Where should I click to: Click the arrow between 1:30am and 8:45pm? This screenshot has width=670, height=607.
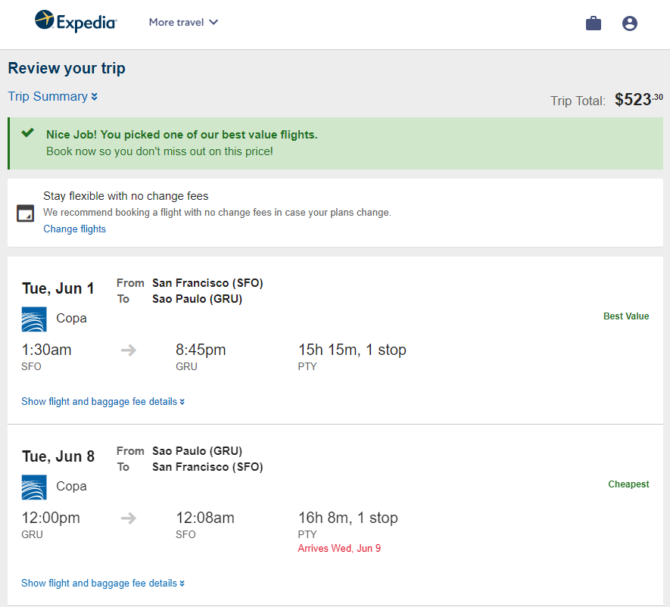tap(129, 350)
